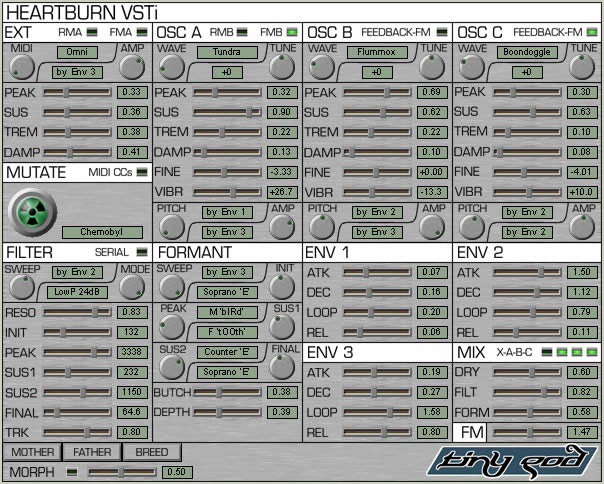Adjust the OSC C PITCH knob
Screen dimensions: 604x484
coord(471,227)
